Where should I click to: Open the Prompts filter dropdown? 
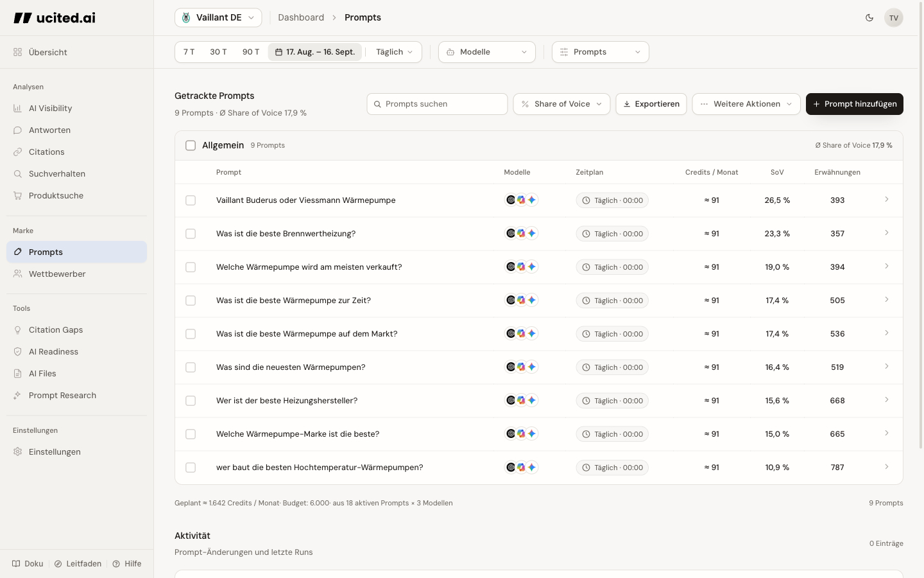click(601, 52)
